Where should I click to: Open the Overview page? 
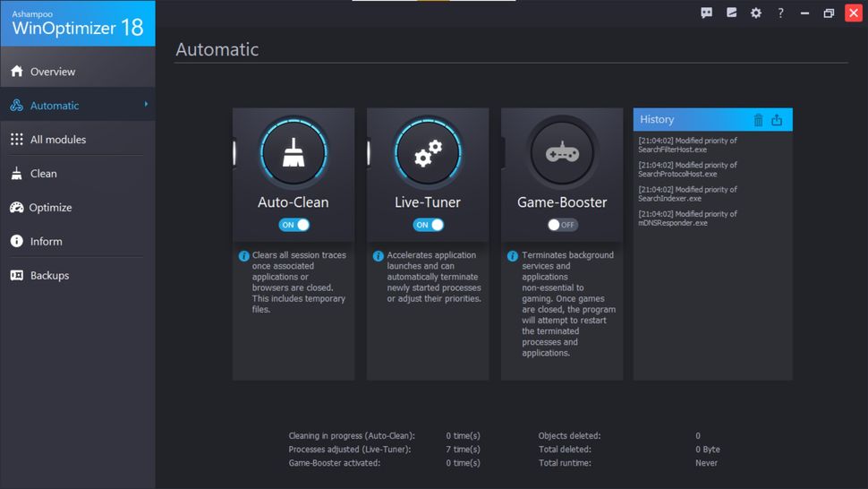click(x=78, y=71)
